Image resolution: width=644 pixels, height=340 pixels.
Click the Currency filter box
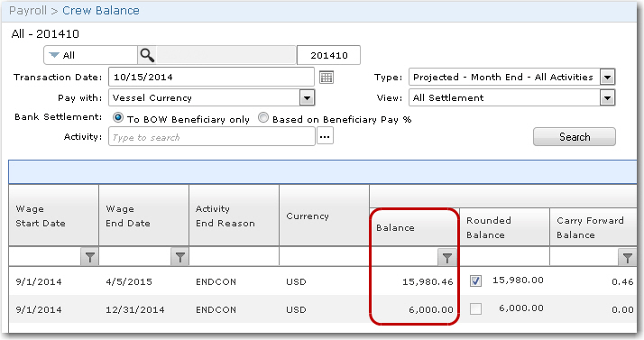[x=324, y=257]
